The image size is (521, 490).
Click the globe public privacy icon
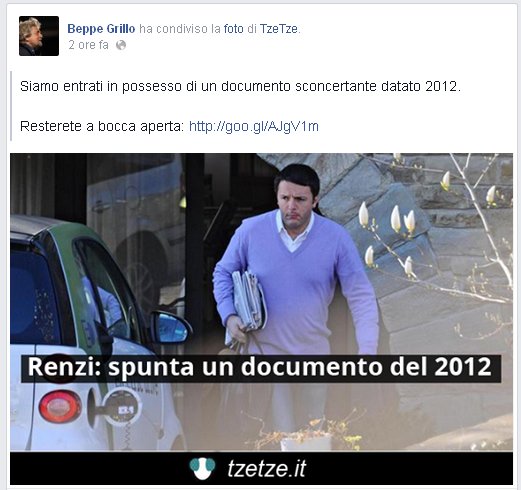(x=121, y=45)
